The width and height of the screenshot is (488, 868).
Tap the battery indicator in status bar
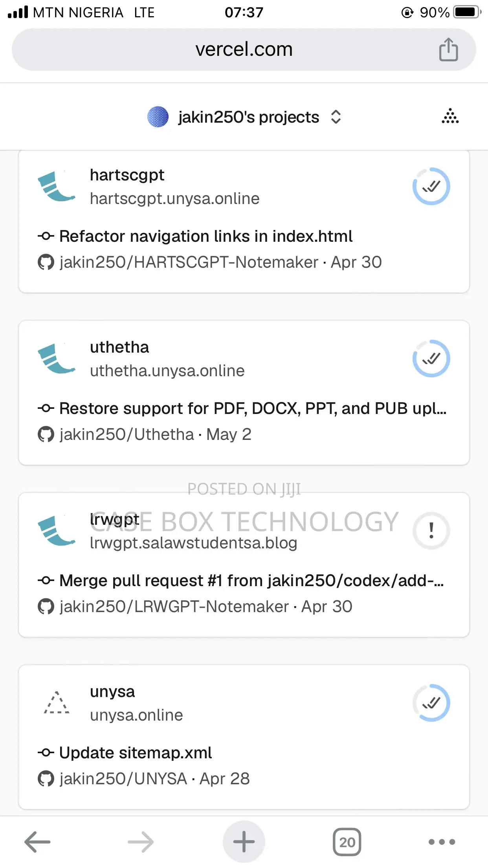(468, 12)
